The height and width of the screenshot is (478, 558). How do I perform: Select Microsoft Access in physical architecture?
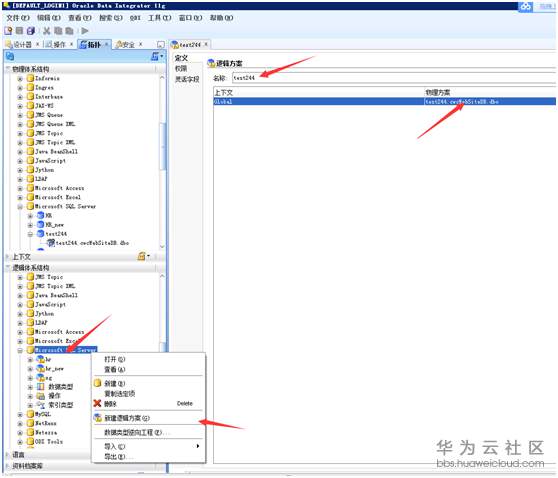click(x=59, y=188)
